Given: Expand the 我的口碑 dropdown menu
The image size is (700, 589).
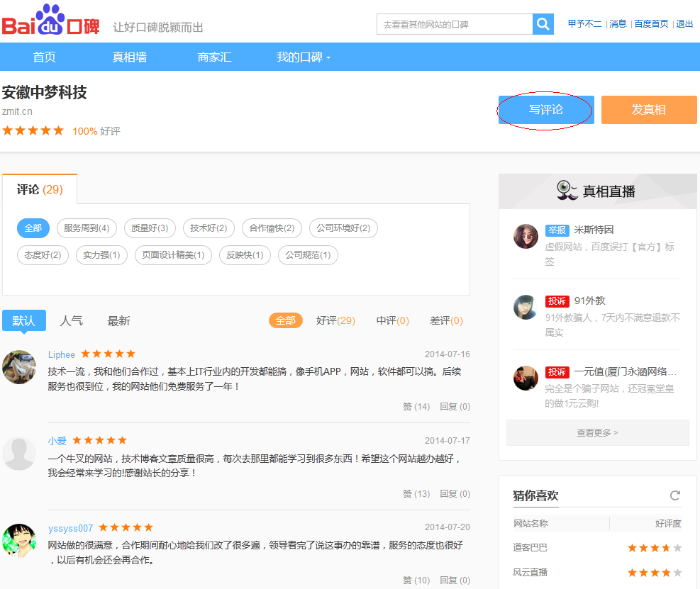Looking at the screenshot, I should [x=304, y=57].
